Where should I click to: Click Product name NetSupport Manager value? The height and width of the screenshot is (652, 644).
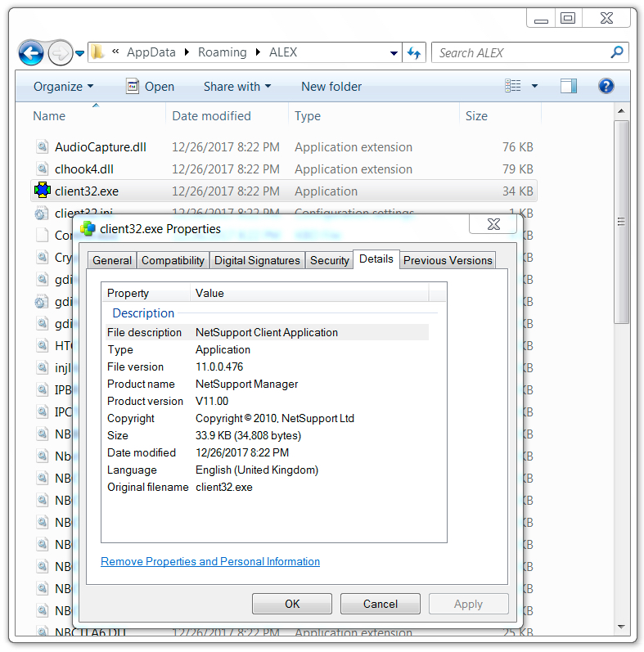tap(246, 384)
